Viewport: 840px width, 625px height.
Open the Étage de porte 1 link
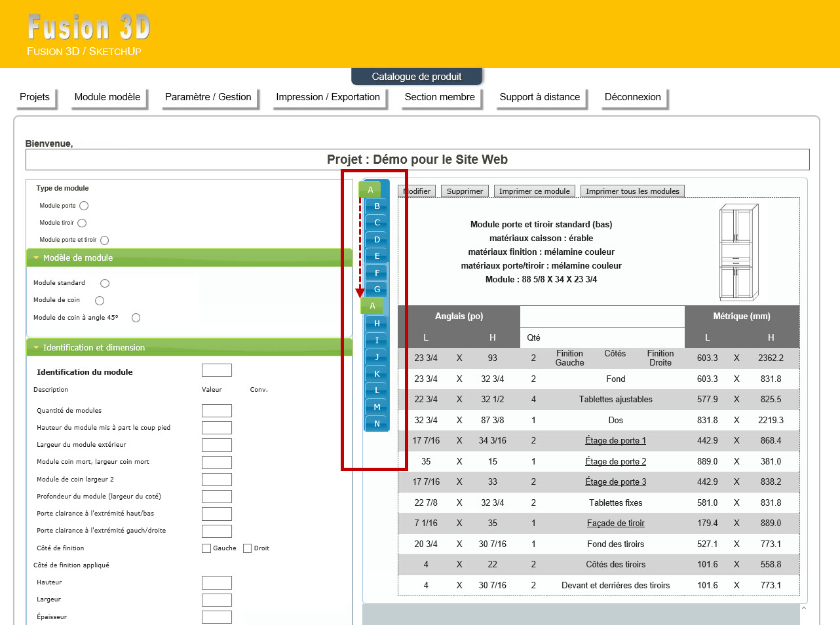click(x=615, y=441)
